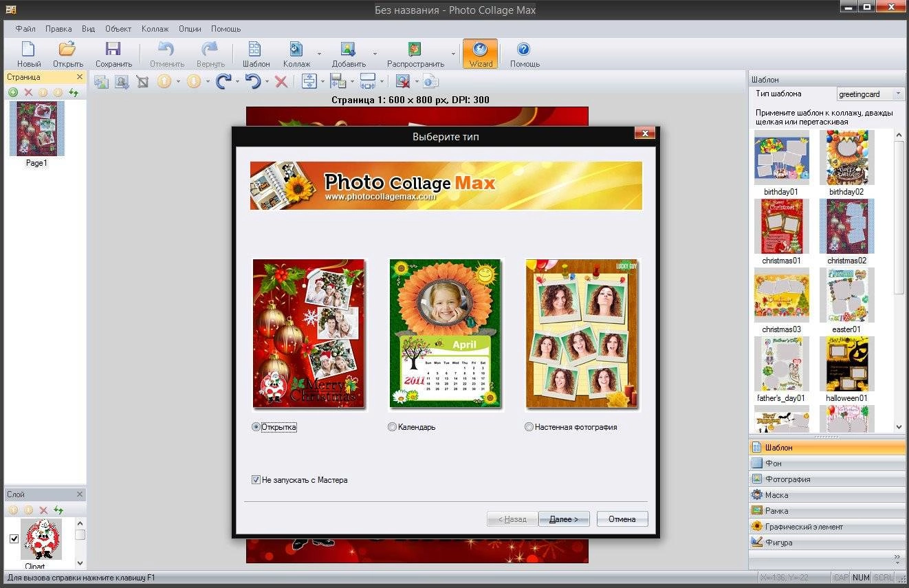909x588 pixels.
Task: Click the Добавить (Add) toolbar icon
Action: point(349,54)
